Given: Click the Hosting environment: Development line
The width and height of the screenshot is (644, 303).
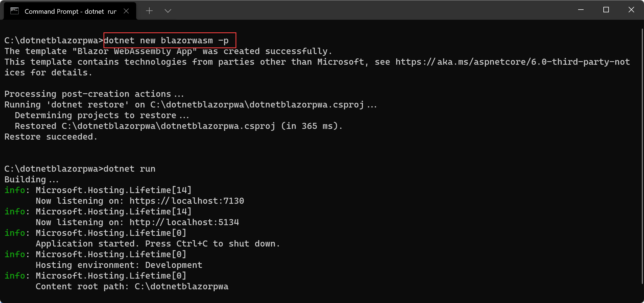Looking at the screenshot, I should (119, 265).
